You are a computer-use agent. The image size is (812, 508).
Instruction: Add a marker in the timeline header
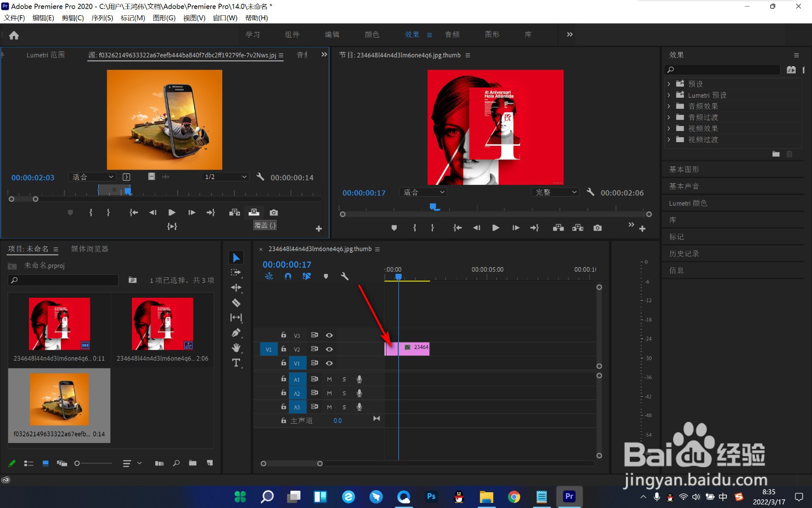point(326,276)
